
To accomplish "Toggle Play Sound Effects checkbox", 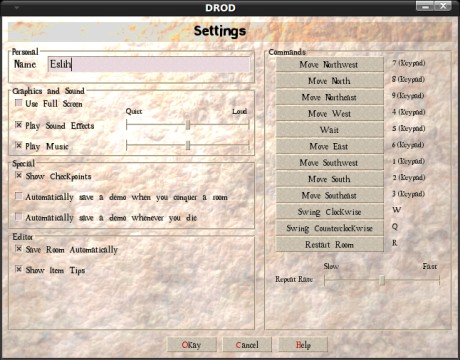I will click(19, 125).
